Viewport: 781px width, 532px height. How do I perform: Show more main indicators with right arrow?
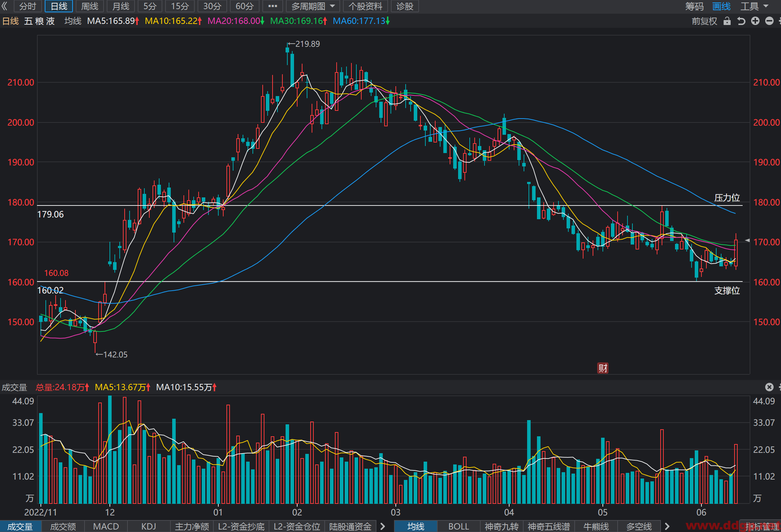pyautogui.click(x=667, y=526)
